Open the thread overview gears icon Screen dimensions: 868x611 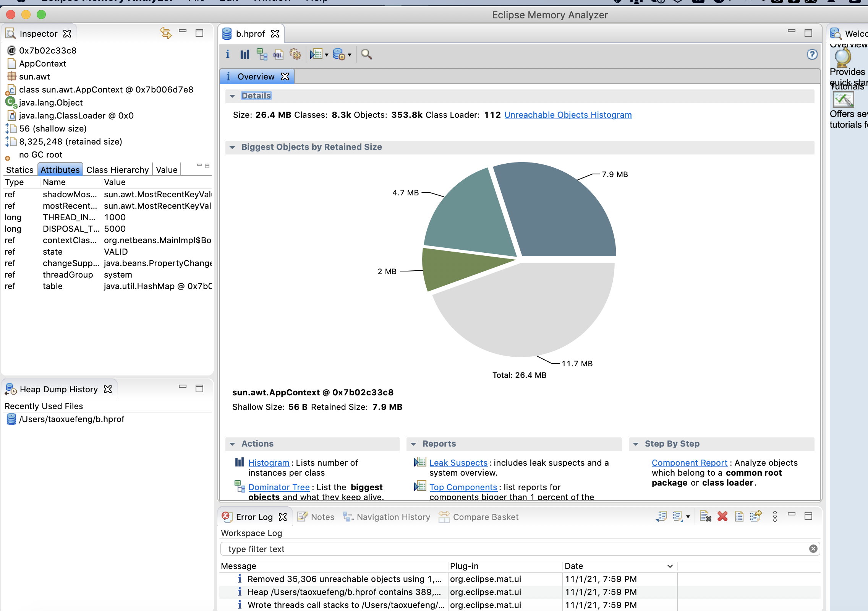tap(295, 54)
